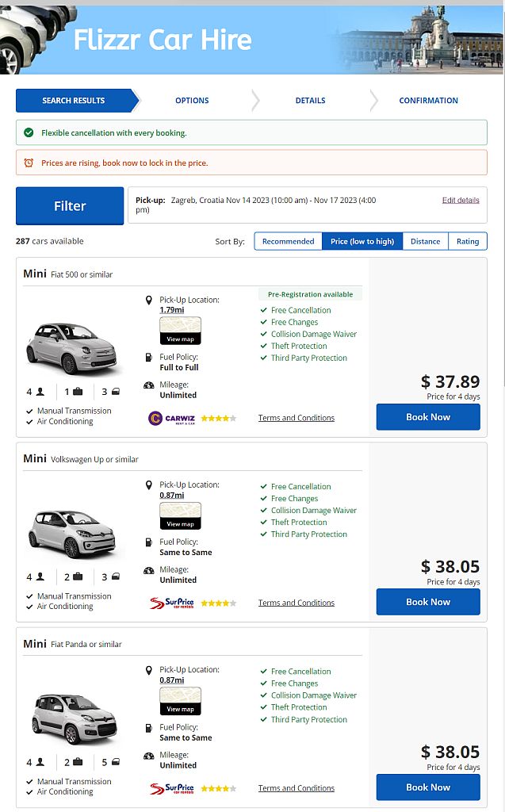Click the mileage icon next to Unlimited on Fiat 500
Viewport: 505px width, 812px height.
(x=147, y=385)
